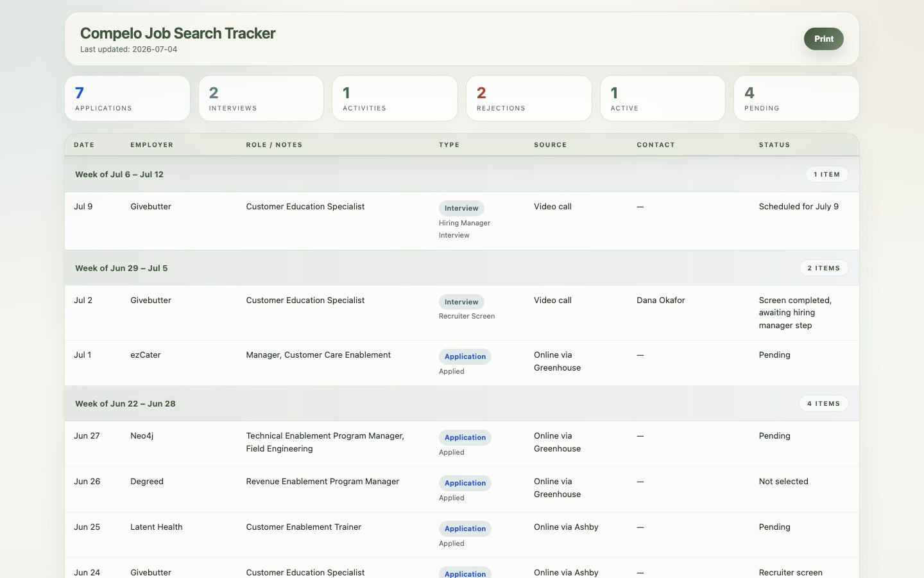Image resolution: width=924 pixels, height=578 pixels.
Task: Click the Application tag in the Degreed row
Action: (x=465, y=483)
